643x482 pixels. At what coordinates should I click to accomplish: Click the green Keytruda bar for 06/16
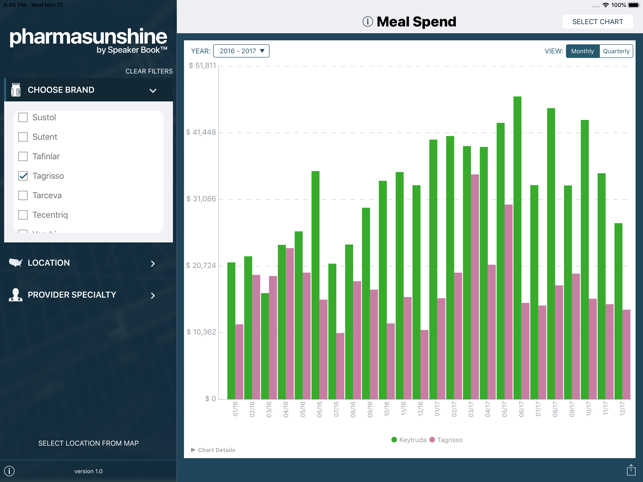tap(315, 285)
